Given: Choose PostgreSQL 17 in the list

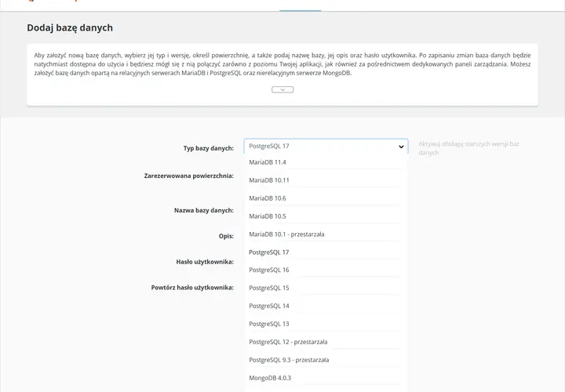Looking at the screenshot, I should point(326,252).
